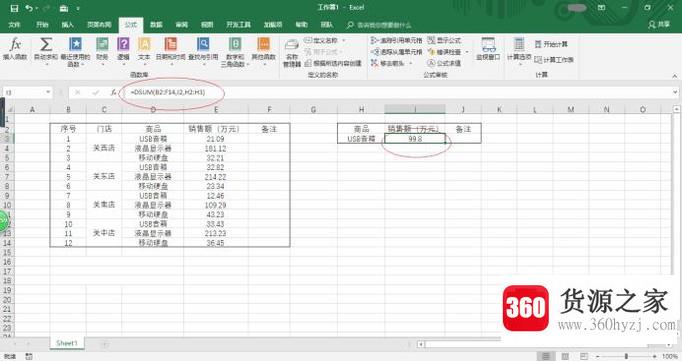Click Calculate Now (开始计算)
This screenshot has height=361, width=682.
[551, 44]
